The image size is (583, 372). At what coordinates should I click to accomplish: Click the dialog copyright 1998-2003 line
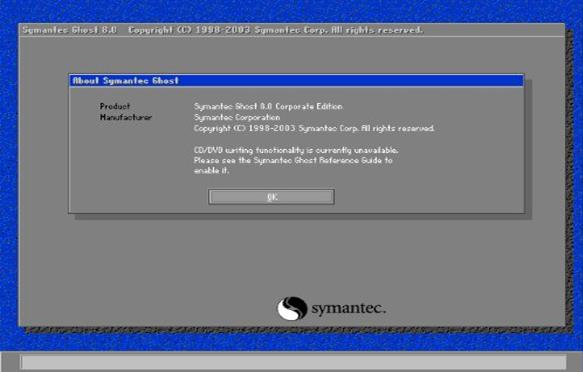coord(314,129)
